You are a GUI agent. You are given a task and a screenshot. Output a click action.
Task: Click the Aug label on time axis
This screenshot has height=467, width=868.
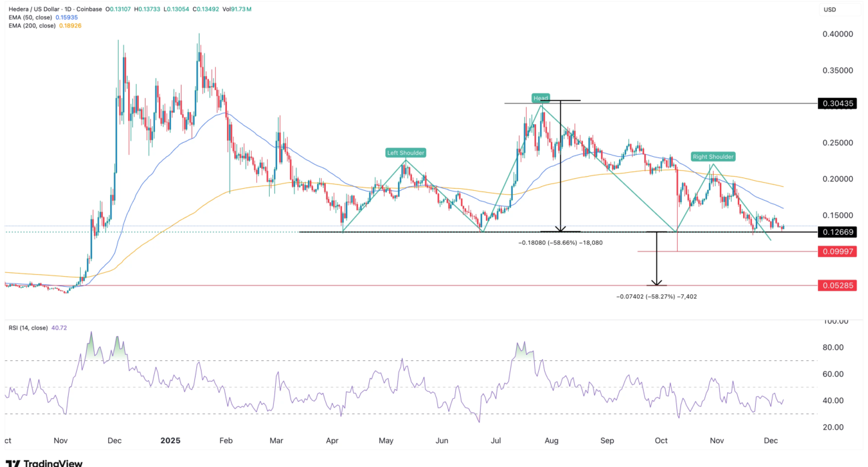[x=551, y=441]
